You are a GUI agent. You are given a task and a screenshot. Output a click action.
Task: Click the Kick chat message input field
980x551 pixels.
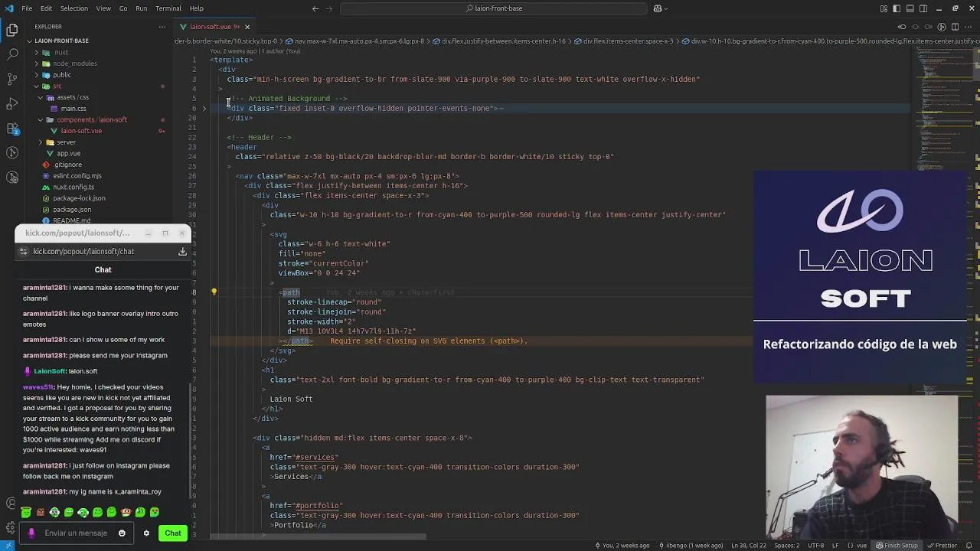[75, 533]
